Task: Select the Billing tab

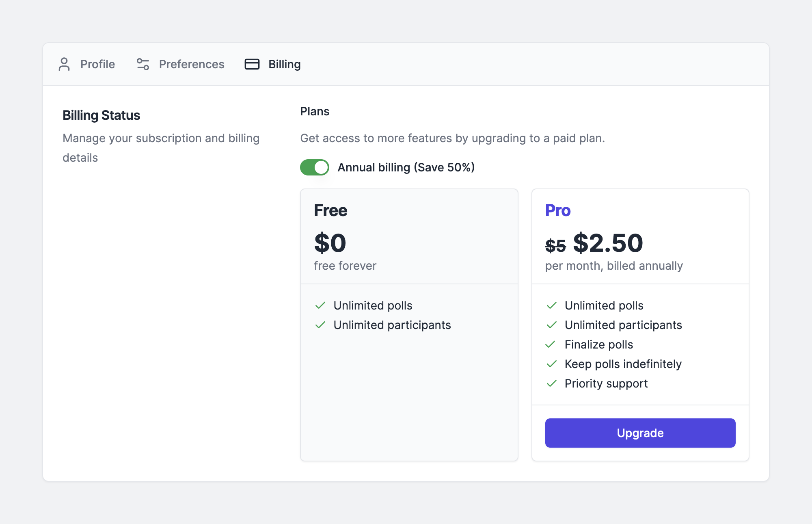Action: coord(284,64)
